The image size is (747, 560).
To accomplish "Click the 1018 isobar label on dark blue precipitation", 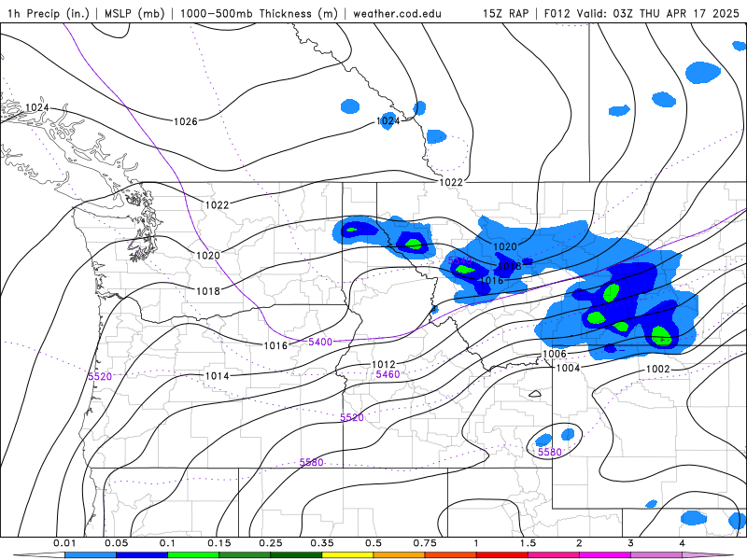I will click(x=509, y=266).
